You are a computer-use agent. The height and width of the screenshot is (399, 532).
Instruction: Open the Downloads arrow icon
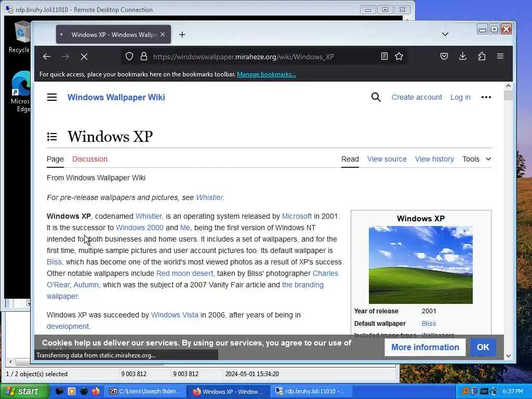point(462,56)
